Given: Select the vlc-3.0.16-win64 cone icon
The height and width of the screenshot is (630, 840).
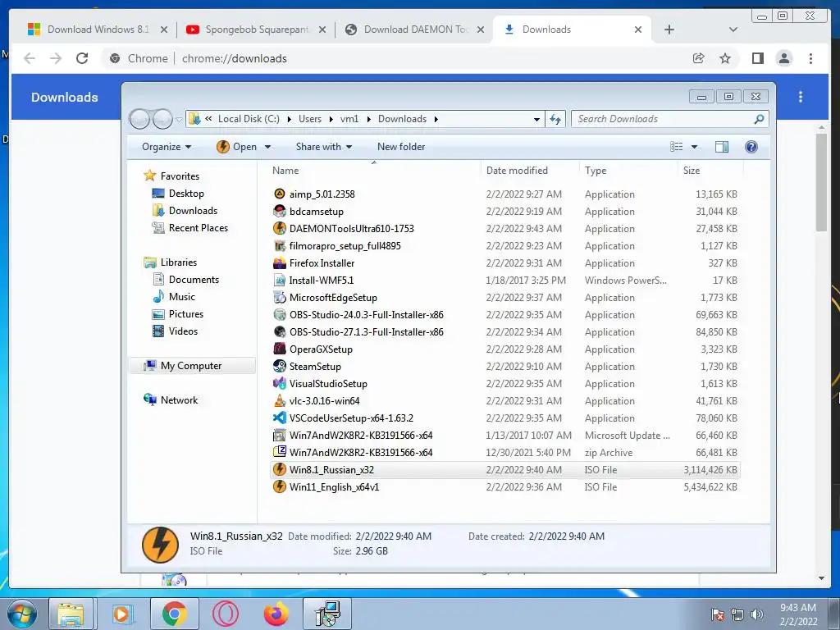Looking at the screenshot, I should (x=279, y=400).
